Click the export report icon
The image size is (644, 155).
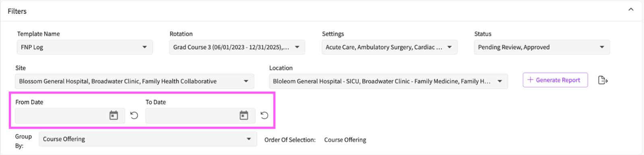point(603,80)
